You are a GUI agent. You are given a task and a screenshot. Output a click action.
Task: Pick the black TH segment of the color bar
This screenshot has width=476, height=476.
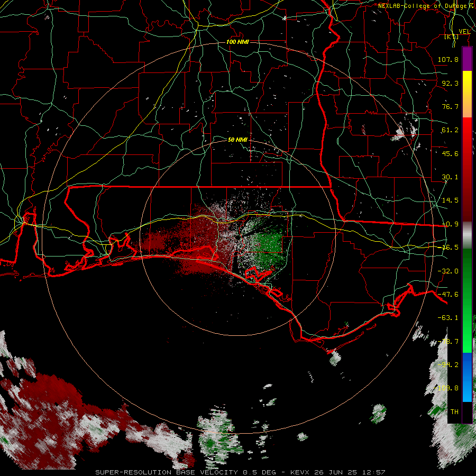[467, 412]
